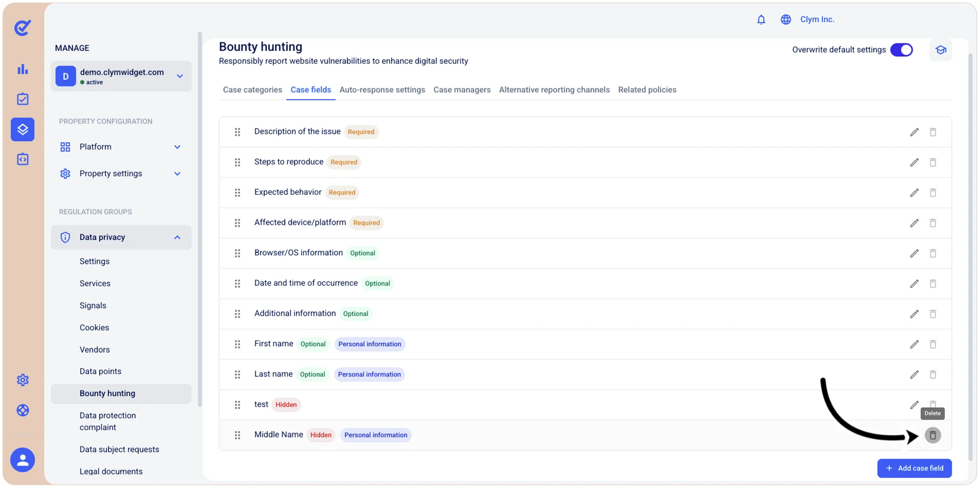Open the user profile avatar

(x=22, y=460)
